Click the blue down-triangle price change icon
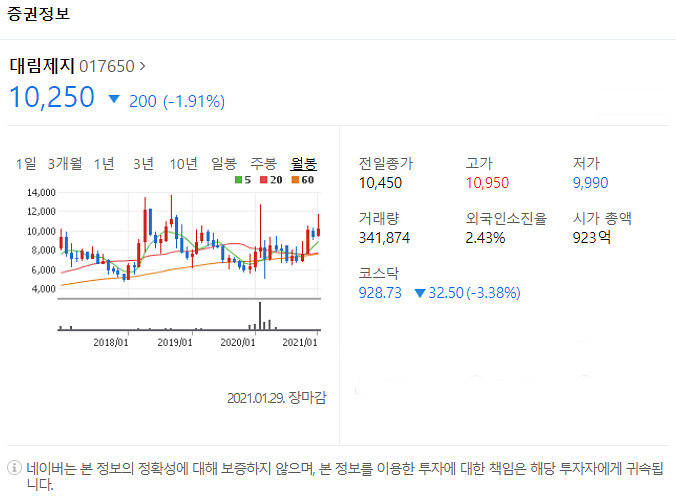Image resolution: width=676 pixels, height=502 pixels. 114,99
